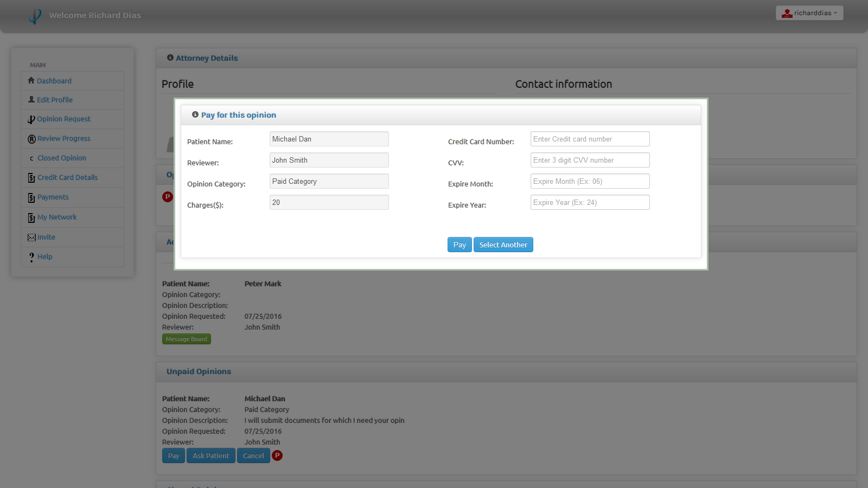Click the Credit Card Details dollar icon
868x488 pixels.
point(31,177)
